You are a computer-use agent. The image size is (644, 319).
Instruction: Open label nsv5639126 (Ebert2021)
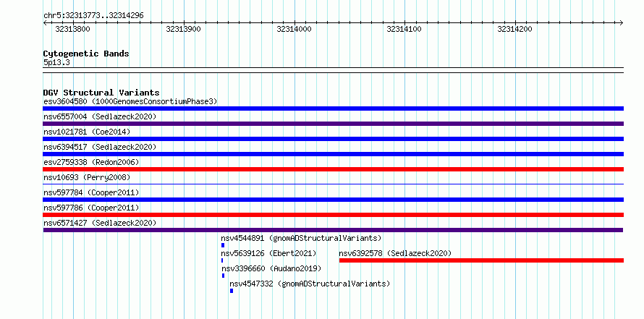[268, 253]
